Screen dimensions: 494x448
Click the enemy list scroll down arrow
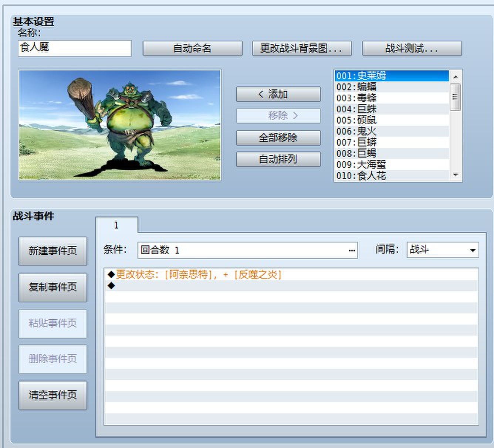pos(456,175)
